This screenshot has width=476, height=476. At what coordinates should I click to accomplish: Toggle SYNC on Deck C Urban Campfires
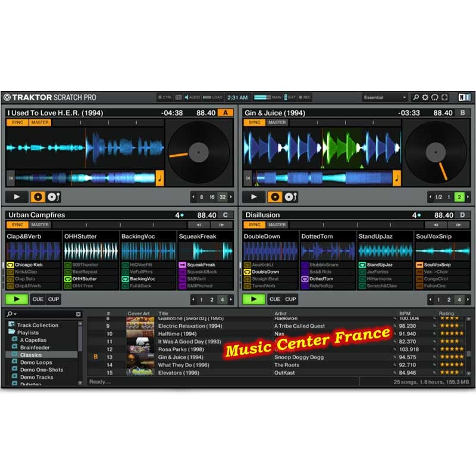pyautogui.click(x=17, y=225)
